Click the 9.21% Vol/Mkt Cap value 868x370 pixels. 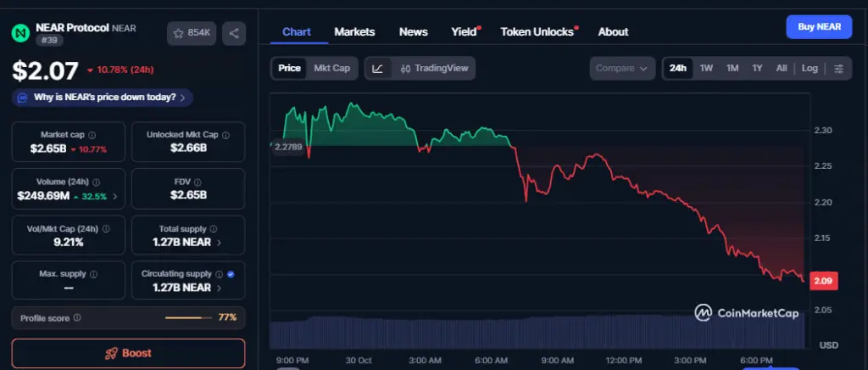(x=68, y=243)
